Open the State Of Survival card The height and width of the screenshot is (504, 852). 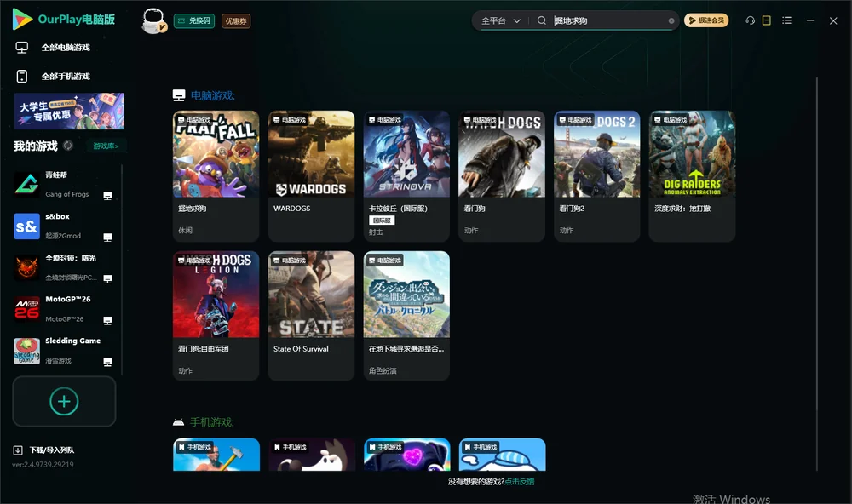(x=311, y=316)
